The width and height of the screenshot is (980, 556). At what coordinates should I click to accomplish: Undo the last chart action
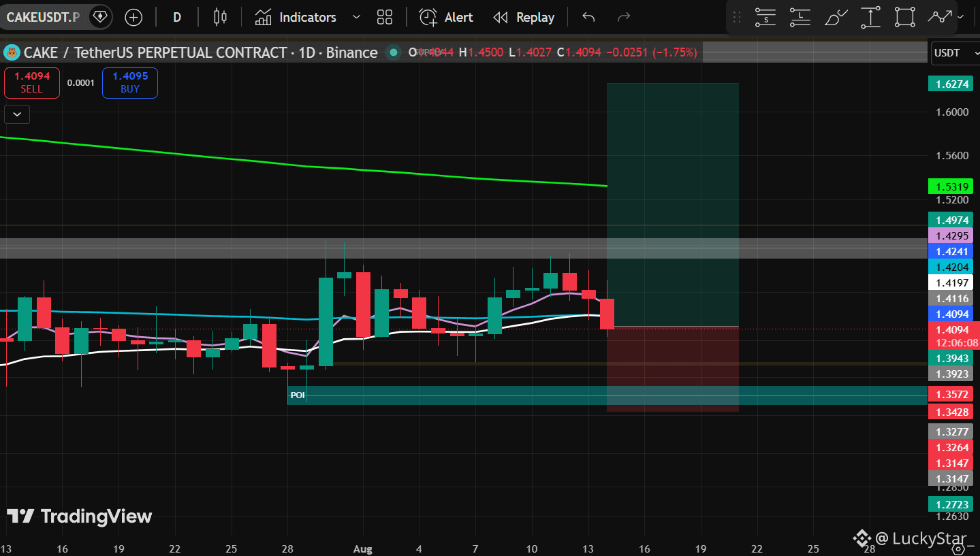point(588,17)
